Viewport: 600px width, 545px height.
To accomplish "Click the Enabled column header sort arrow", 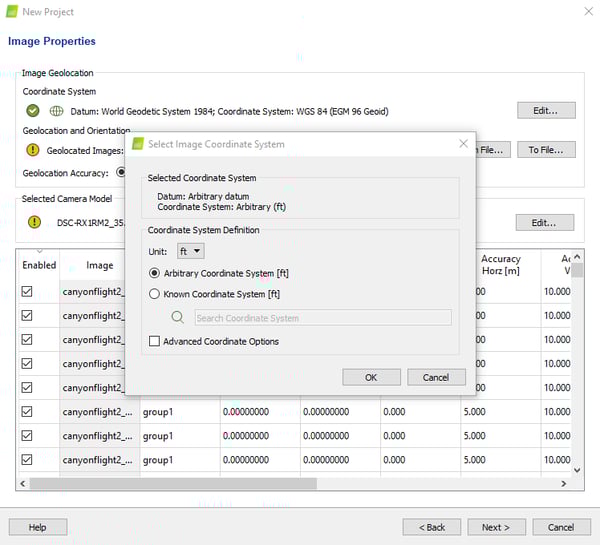I will point(40,252).
